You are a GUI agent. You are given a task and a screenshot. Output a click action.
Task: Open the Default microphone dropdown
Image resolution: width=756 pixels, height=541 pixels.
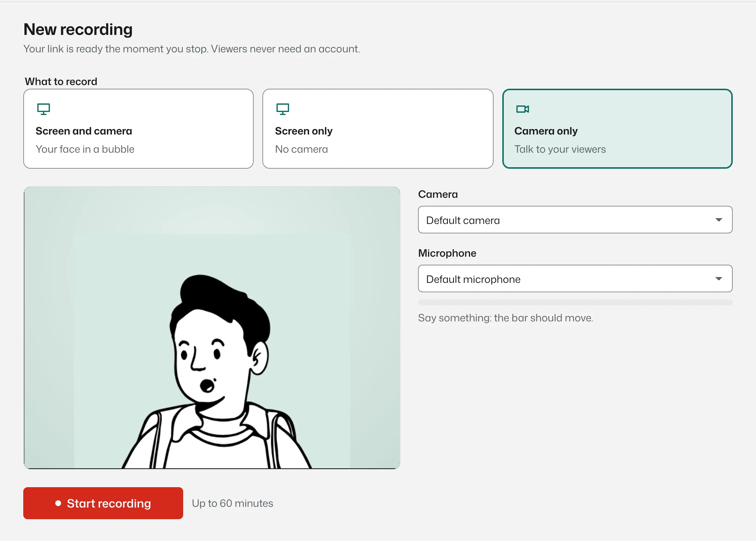575,278
